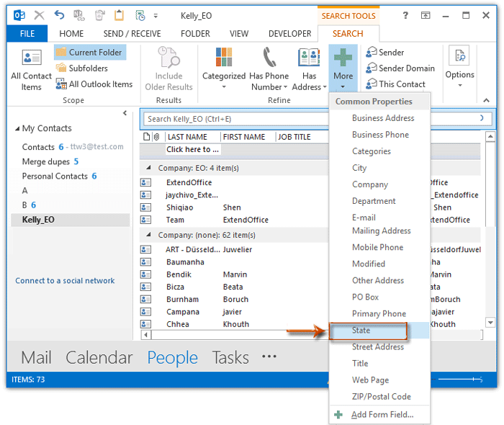
Task: Click the green More plus icon
Action: pos(343,58)
